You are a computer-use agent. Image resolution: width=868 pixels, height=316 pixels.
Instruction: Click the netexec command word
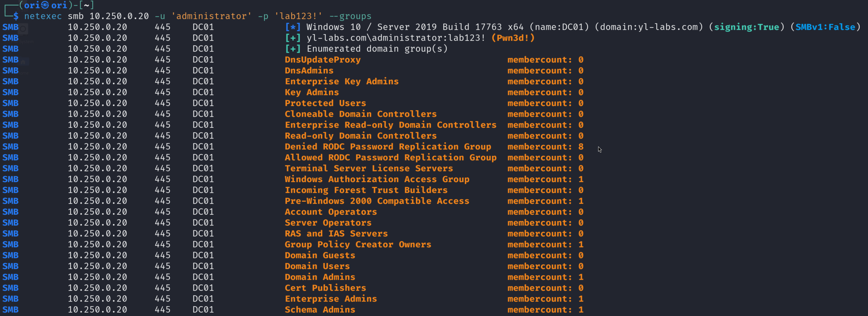[43, 16]
